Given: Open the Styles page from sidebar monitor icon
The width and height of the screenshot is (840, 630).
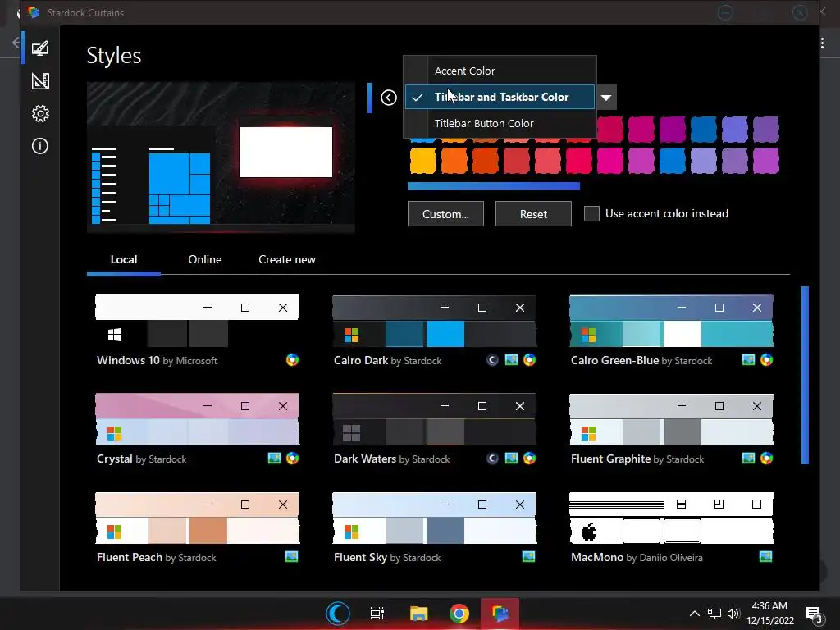Looking at the screenshot, I should point(40,48).
